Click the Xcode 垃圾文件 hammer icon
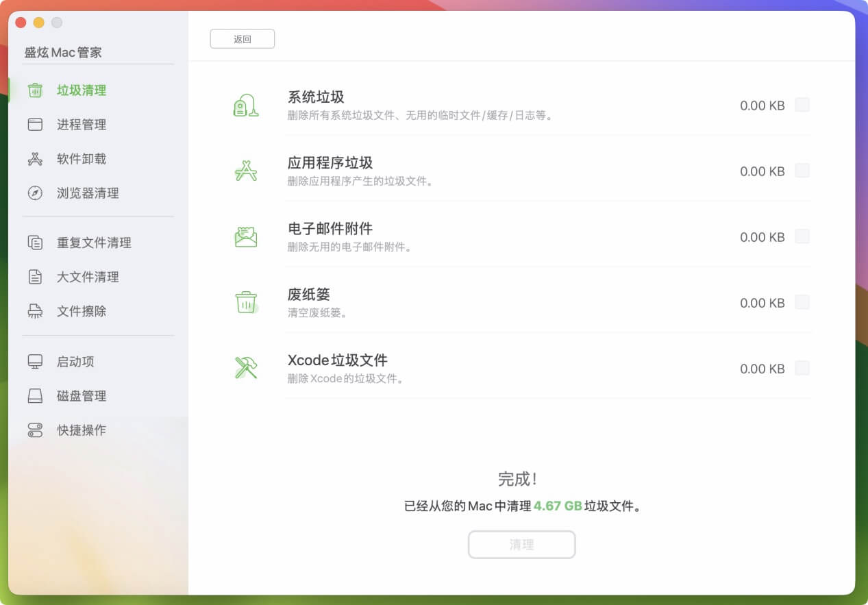This screenshot has height=605, width=868. click(246, 368)
